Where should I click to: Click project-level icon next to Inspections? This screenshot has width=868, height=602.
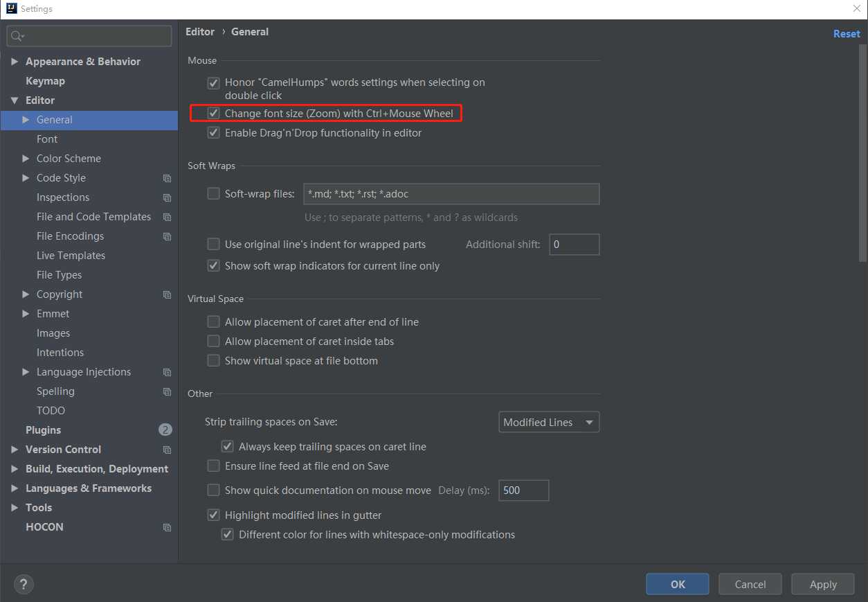pyautogui.click(x=167, y=197)
